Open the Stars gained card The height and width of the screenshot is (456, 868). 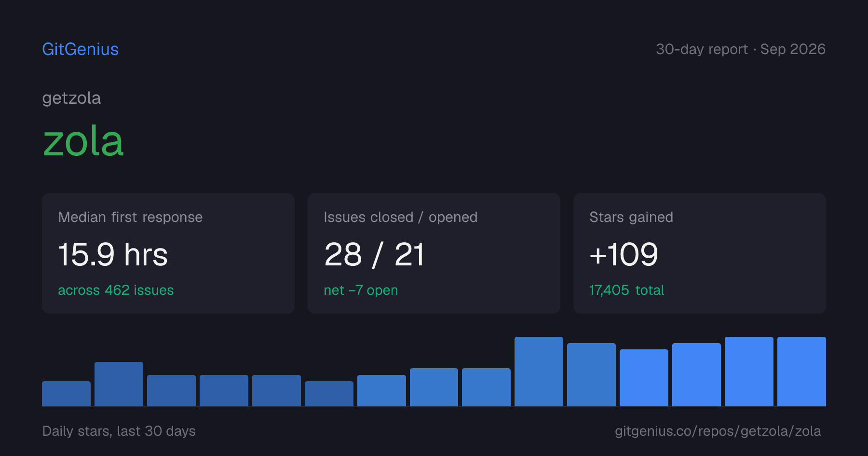click(700, 253)
